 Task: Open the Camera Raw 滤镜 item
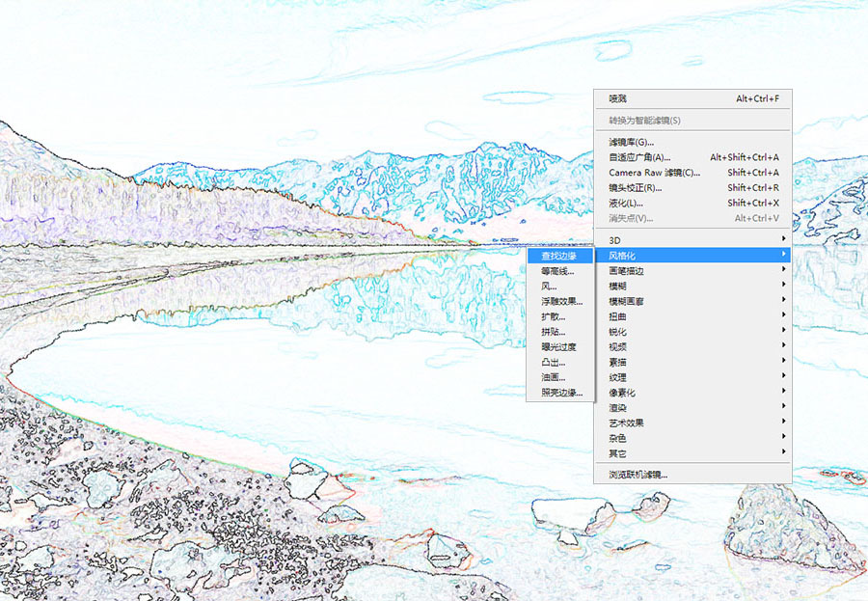tap(693, 173)
